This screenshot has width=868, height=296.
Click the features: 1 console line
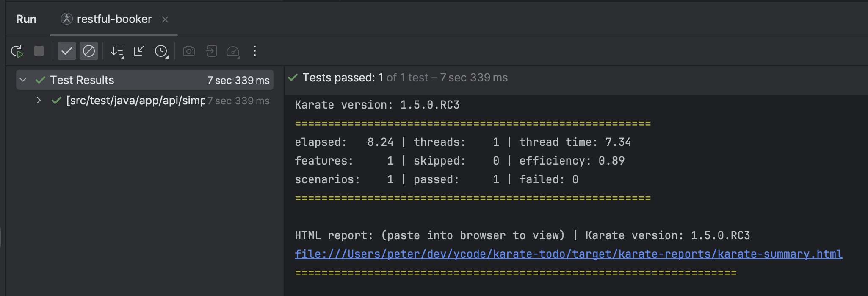tap(459, 161)
